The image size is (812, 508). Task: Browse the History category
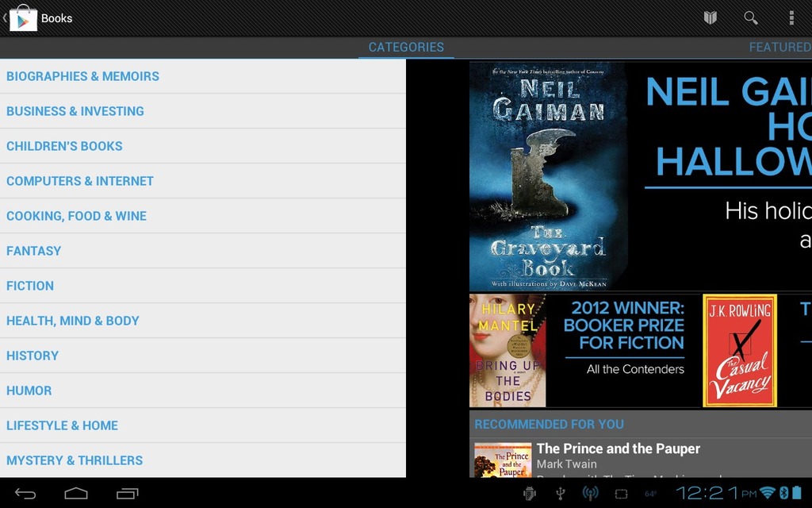pyautogui.click(x=203, y=356)
